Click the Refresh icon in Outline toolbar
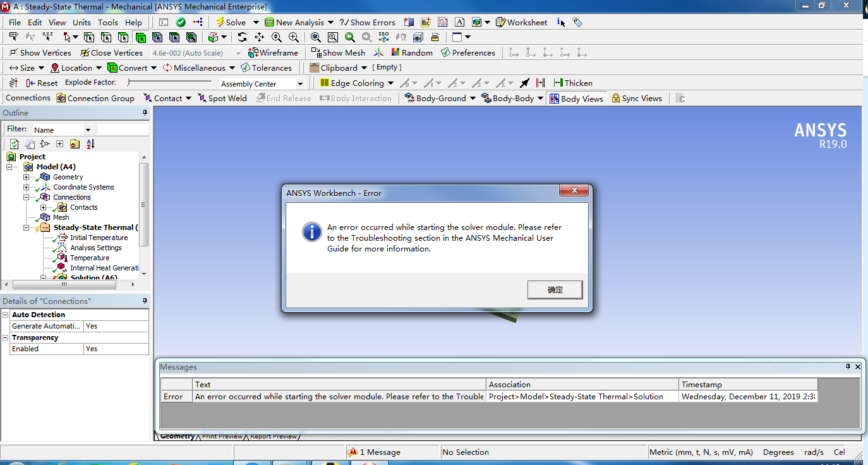Image resolution: width=868 pixels, height=465 pixels. click(x=15, y=144)
